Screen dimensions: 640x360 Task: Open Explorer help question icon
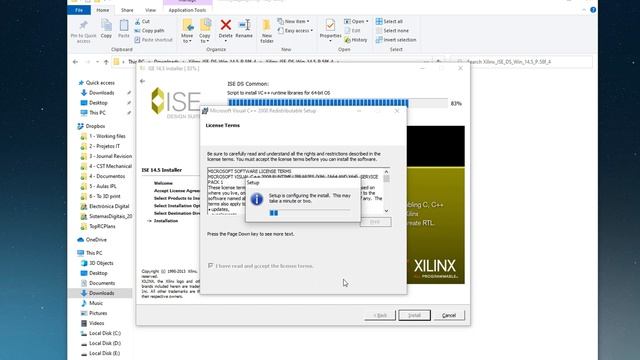point(593,10)
